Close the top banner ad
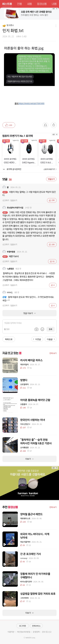 coord(57,9)
